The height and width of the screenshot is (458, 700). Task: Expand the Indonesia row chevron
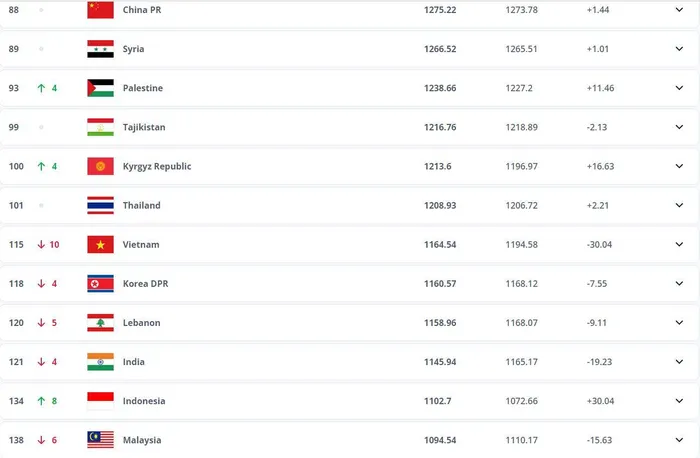pyautogui.click(x=680, y=401)
